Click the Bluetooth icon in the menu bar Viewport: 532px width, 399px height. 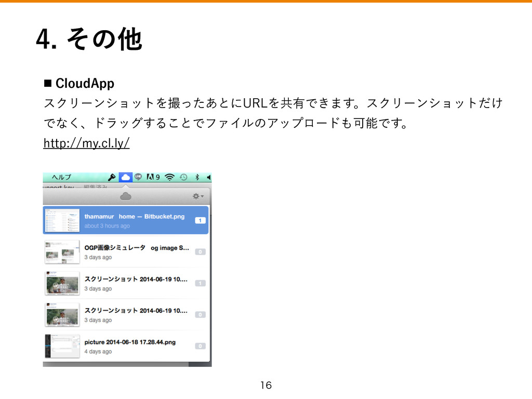(x=197, y=177)
